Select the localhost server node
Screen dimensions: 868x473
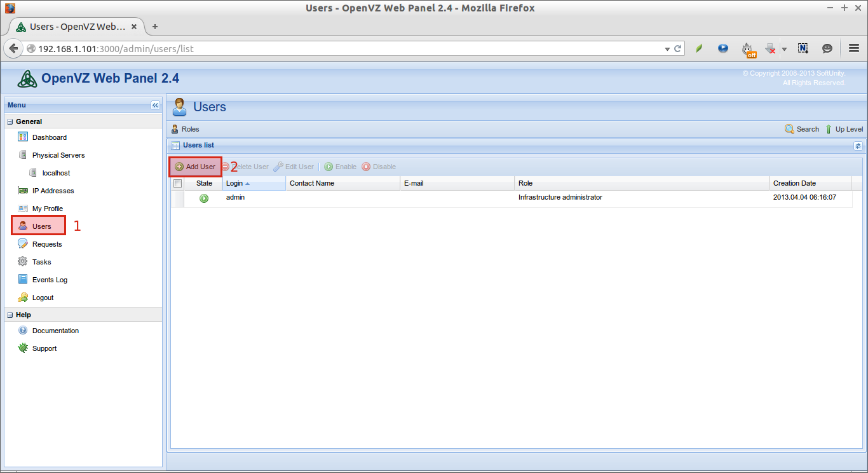(56, 173)
